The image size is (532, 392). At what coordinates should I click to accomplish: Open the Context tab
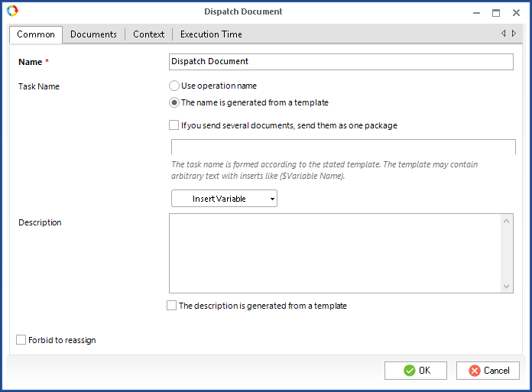point(148,34)
